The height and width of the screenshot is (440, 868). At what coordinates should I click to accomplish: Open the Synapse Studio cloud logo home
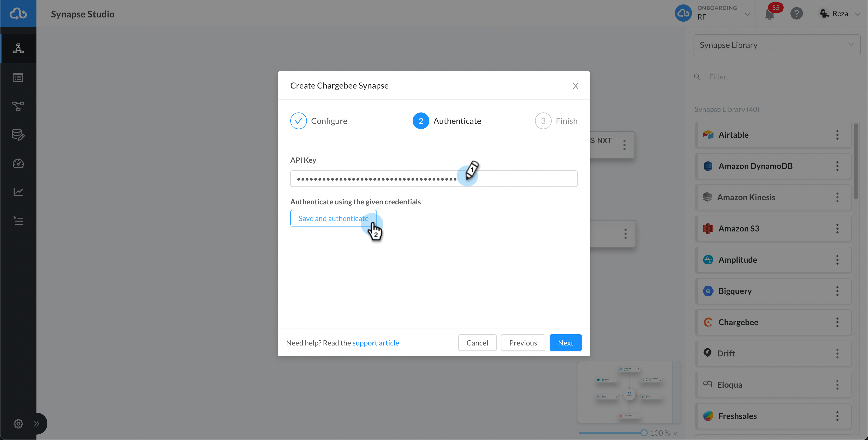(18, 14)
